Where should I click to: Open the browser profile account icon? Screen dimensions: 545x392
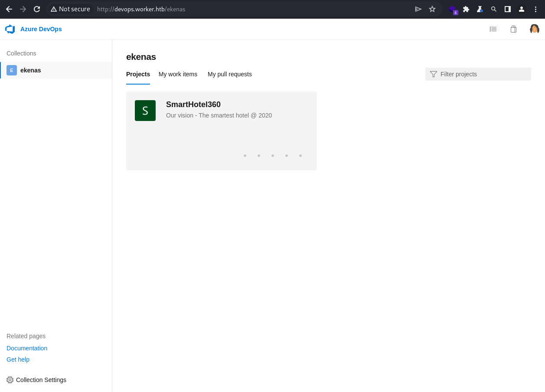tap(522, 9)
